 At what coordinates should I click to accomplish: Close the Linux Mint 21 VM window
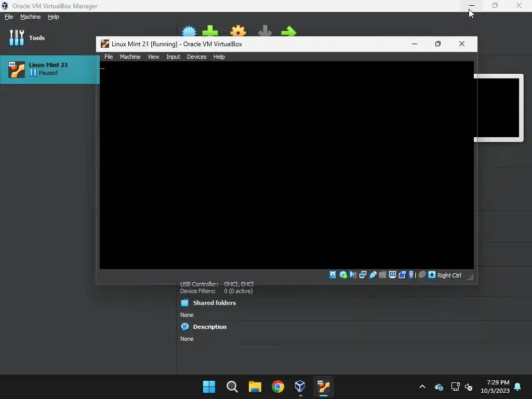coord(462,44)
